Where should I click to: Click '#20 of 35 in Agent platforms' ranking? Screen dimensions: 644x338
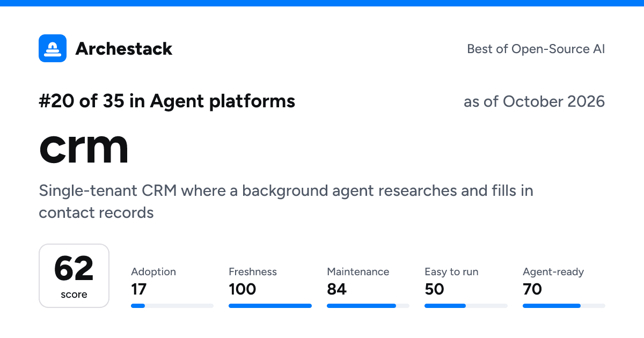click(x=167, y=101)
